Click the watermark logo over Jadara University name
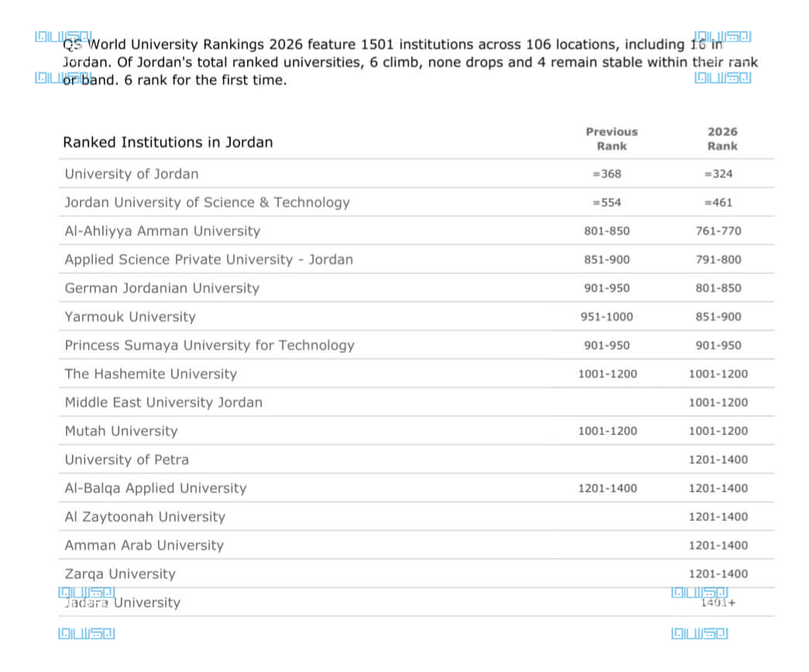 point(87,594)
